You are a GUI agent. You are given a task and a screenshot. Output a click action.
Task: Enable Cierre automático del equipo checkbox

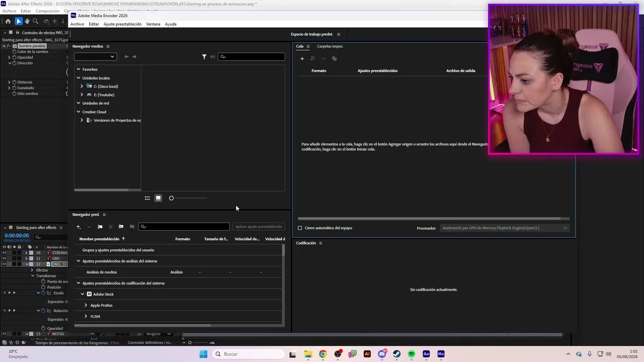click(300, 228)
